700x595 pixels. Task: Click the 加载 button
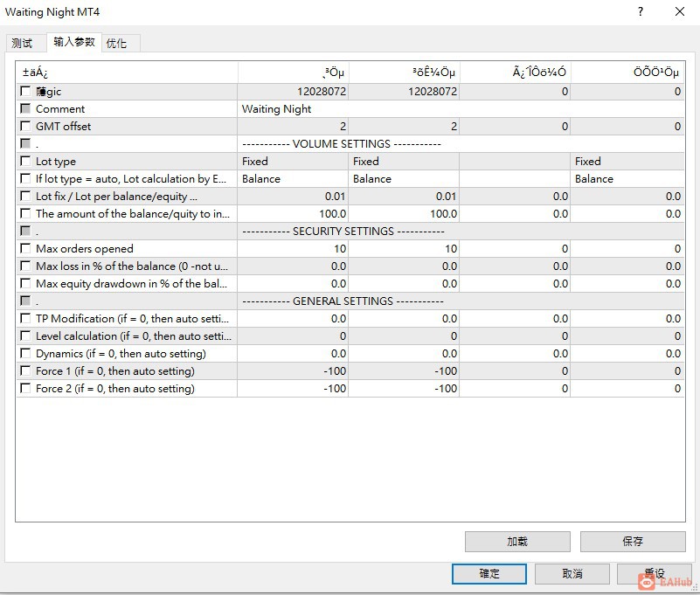[x=517, y=541]
